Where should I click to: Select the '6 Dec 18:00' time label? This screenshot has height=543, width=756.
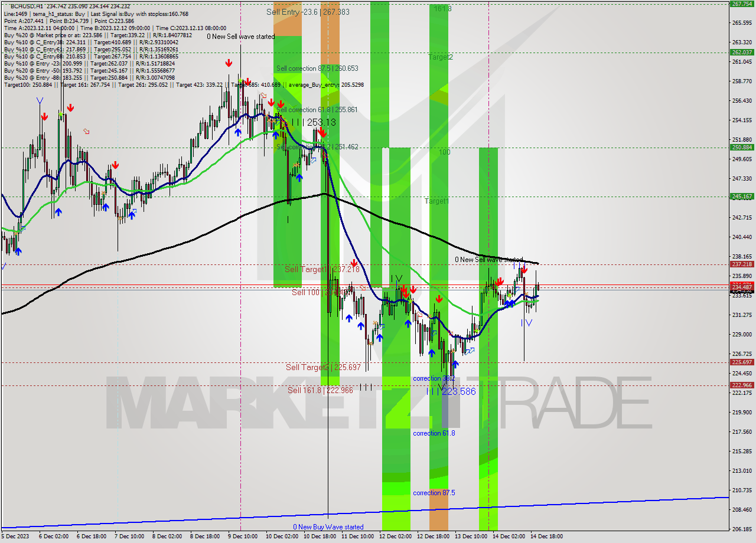point(91,537)
